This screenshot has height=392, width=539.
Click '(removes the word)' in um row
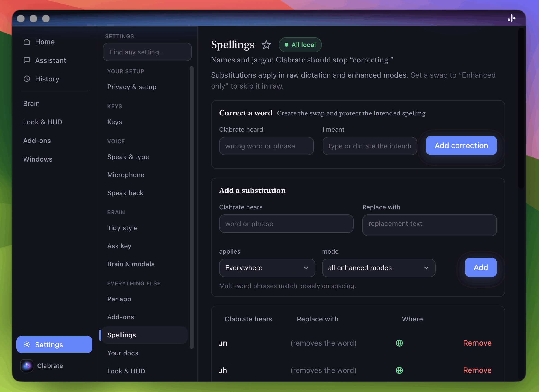(323, 343)
